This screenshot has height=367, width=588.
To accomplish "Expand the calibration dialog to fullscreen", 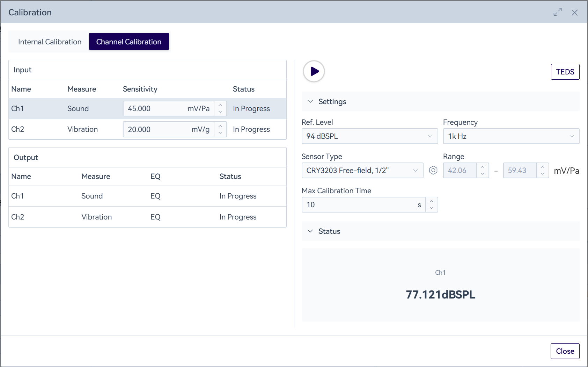I will point(558,12).
